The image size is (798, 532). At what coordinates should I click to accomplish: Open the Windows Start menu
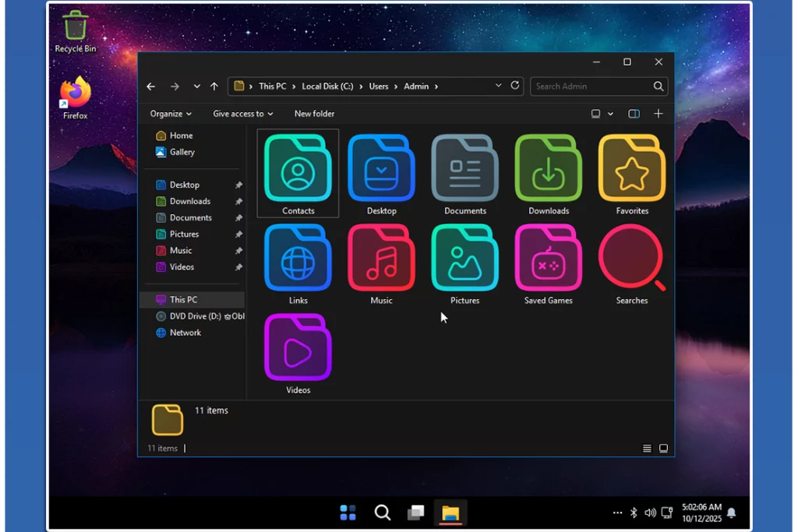[348, 513]
